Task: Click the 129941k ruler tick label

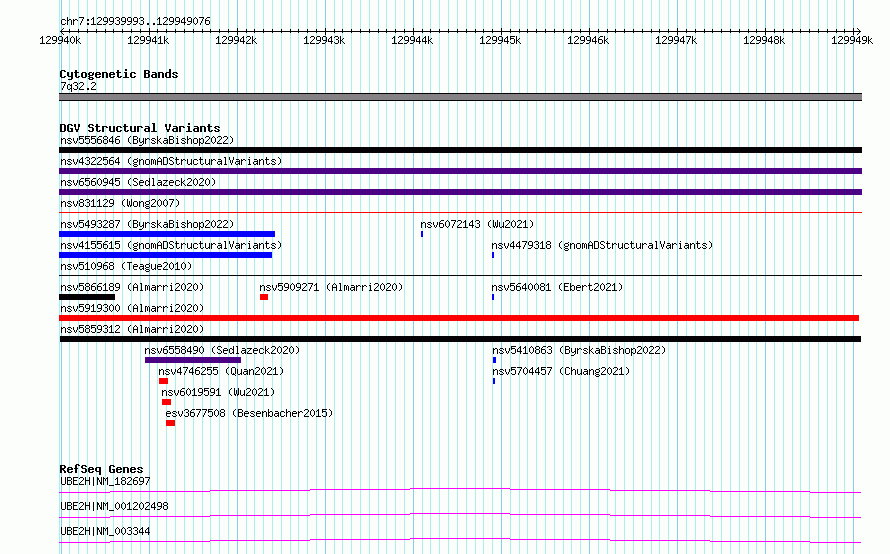Action: (148, 40)
